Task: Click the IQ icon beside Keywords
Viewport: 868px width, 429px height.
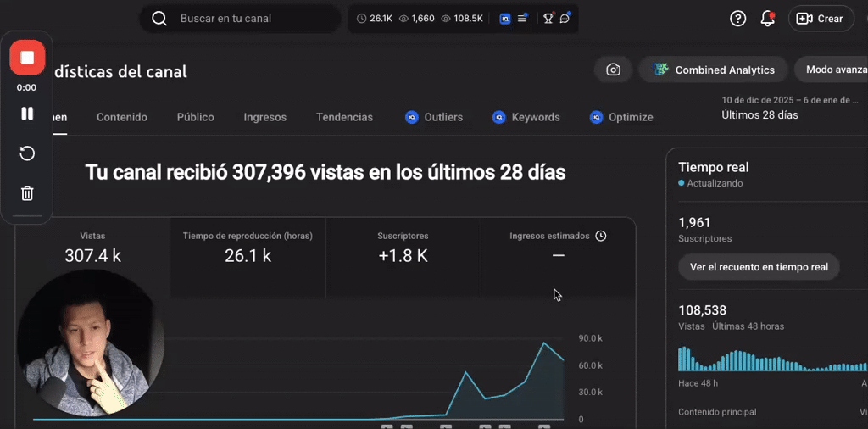Action: coord(498,117)
